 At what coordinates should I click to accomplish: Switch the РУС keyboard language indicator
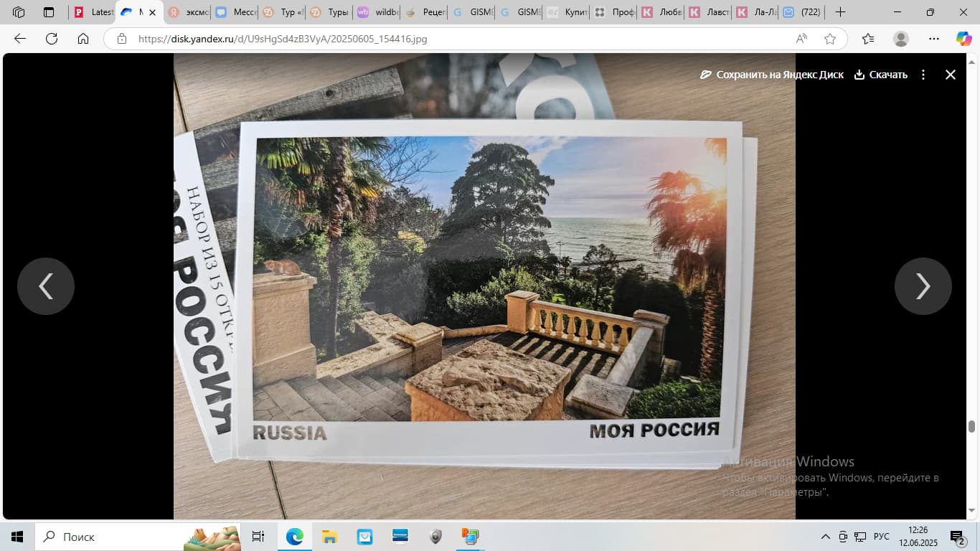click(x=881, y=537)
